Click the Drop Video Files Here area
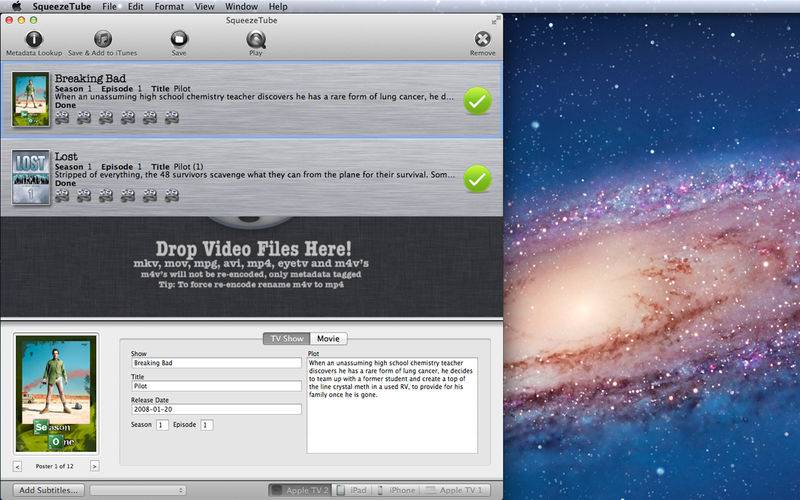Image resolution: width=800 pixels, height=500 pixels. (x=252, y=267)
